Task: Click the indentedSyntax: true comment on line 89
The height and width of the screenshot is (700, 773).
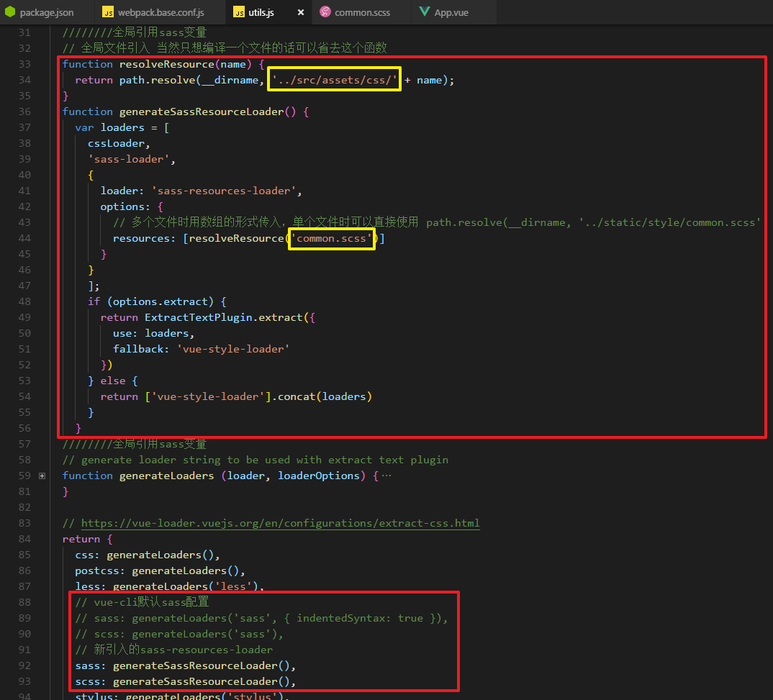Action: (x=360, y=618)
